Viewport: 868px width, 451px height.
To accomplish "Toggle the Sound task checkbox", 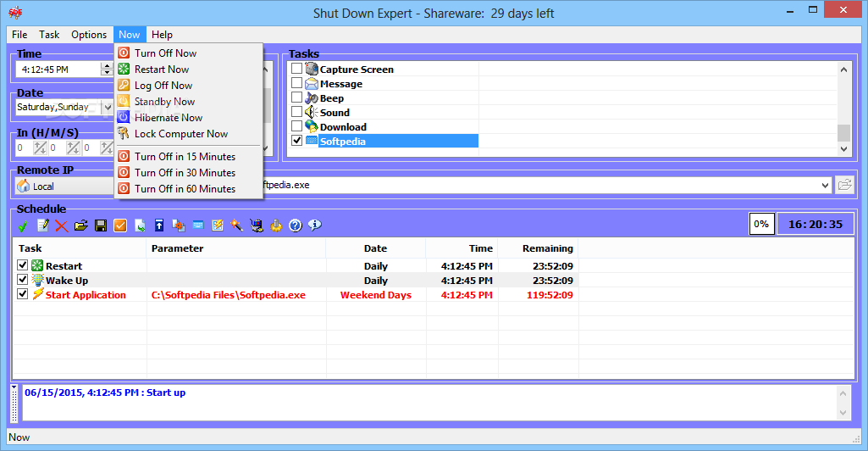I will [x=296, y=111].
